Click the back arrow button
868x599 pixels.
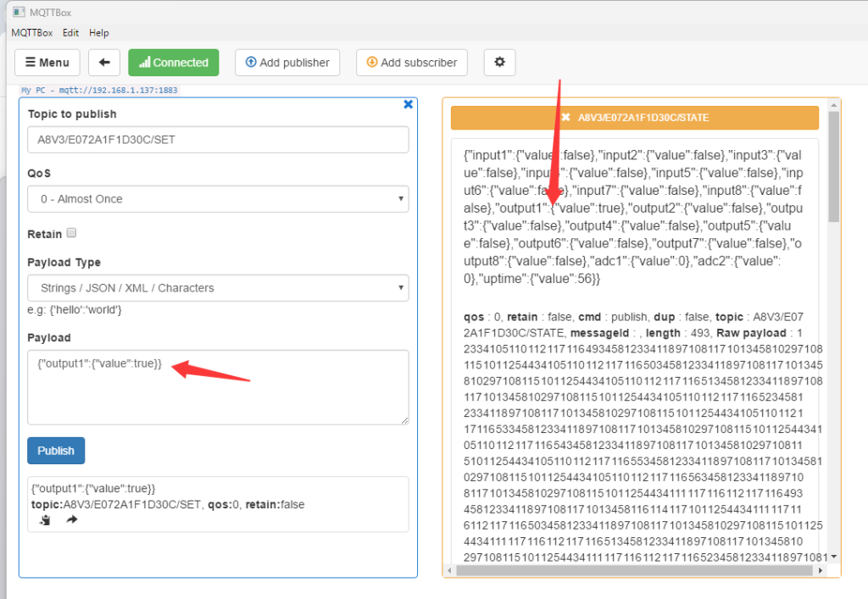(104, 63)
